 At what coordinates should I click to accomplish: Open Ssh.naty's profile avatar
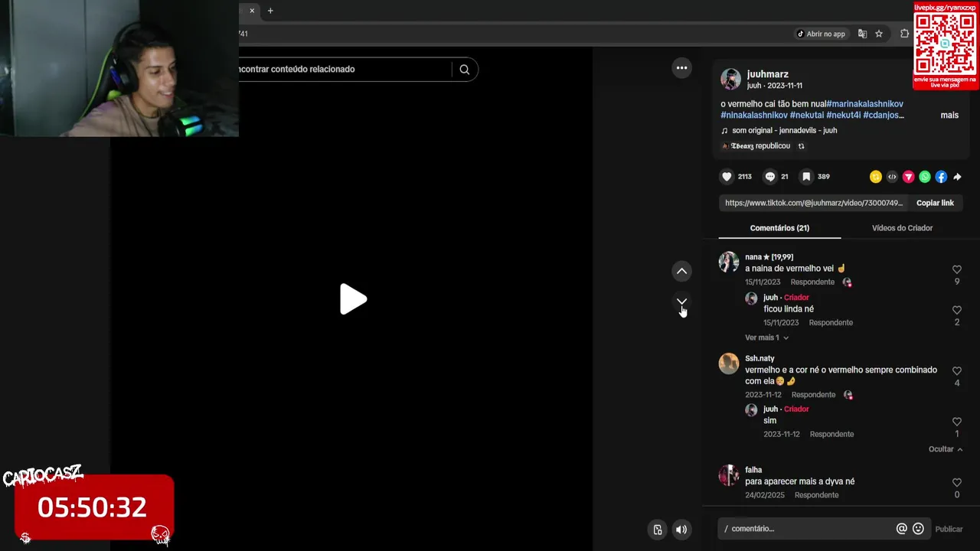(729, 363)
